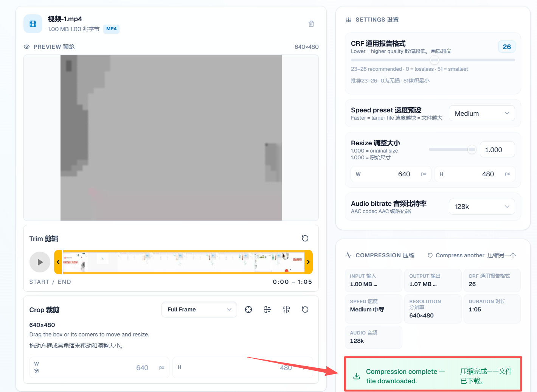This screenshot has height=392, width=537.
Task: Click the right trim handle arrow
Action: tap(308, 262)
